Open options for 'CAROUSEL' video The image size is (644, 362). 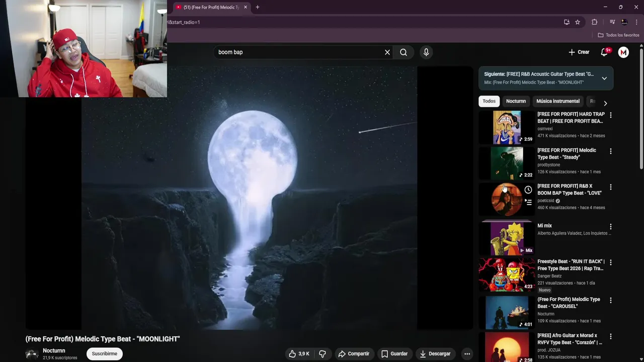point(611,300)
